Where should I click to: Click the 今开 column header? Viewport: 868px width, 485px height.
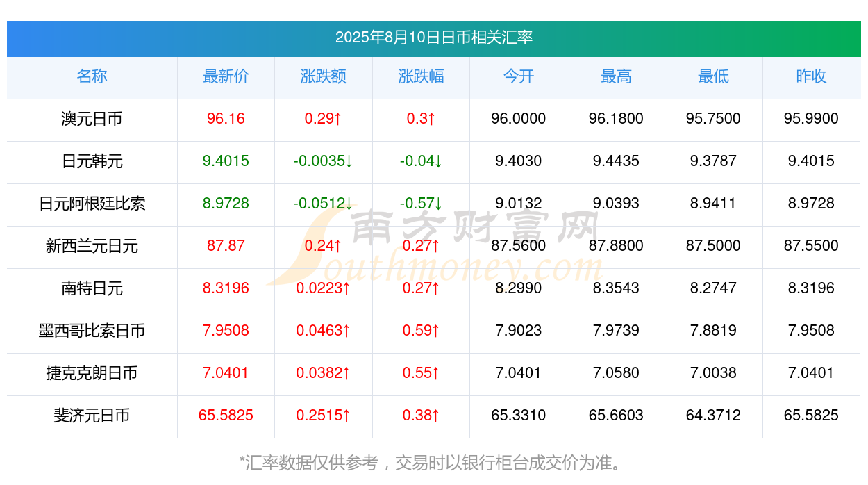[519, 76]
